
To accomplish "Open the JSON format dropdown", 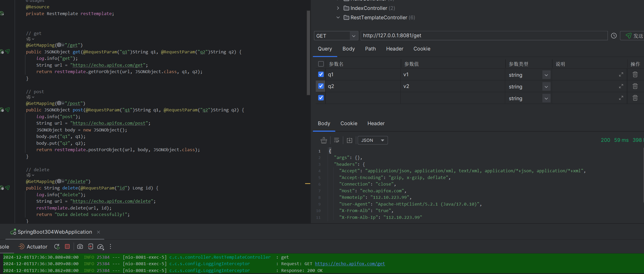I will coord(373,140).
